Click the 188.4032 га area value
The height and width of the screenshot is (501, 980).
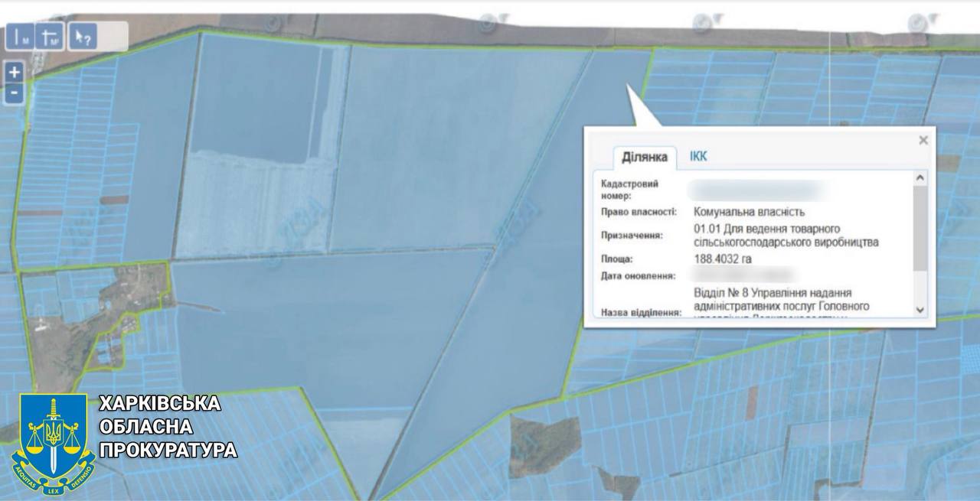(x=722, y=259)
